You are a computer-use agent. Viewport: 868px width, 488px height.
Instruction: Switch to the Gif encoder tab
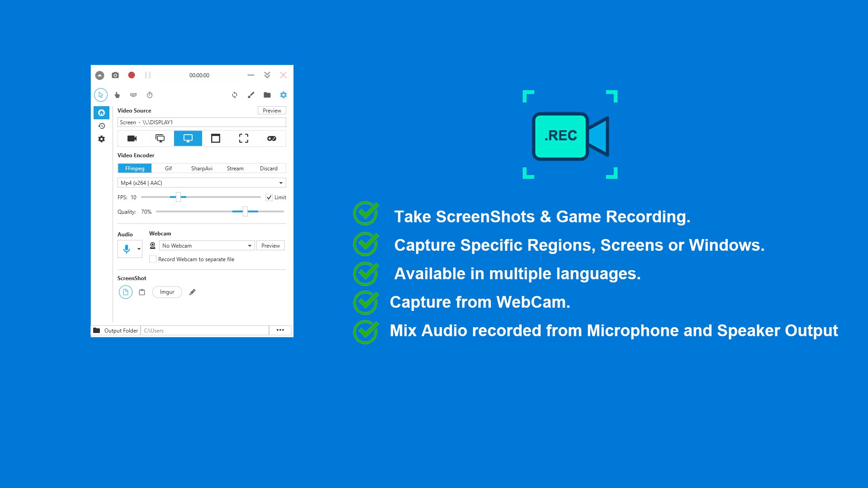point(168,169)
